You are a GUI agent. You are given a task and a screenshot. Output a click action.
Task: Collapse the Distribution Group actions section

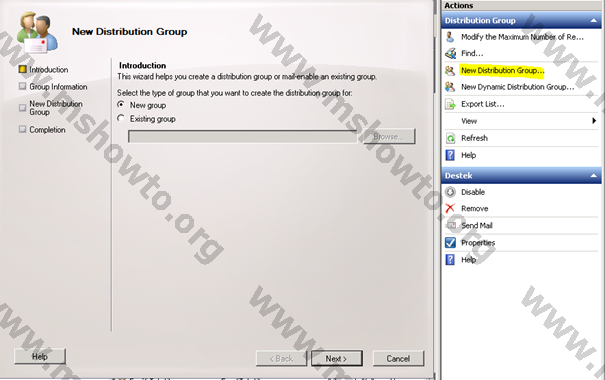coord(594,20)
